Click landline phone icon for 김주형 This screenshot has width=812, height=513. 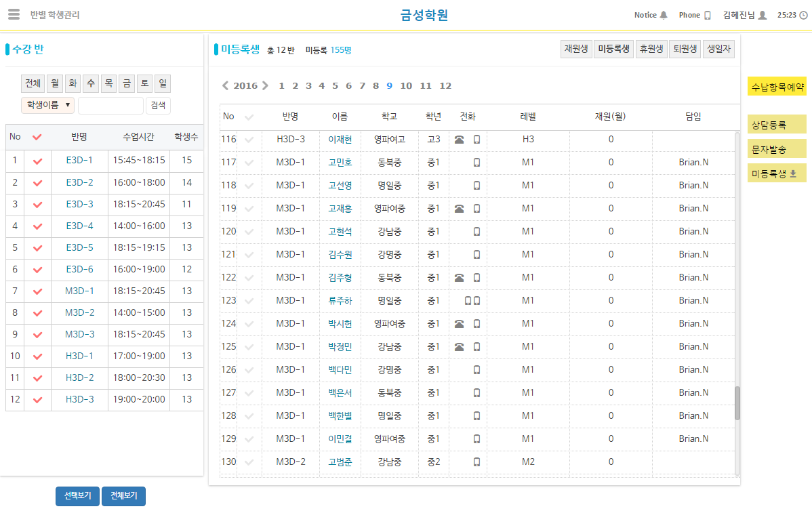click(460, 277)
